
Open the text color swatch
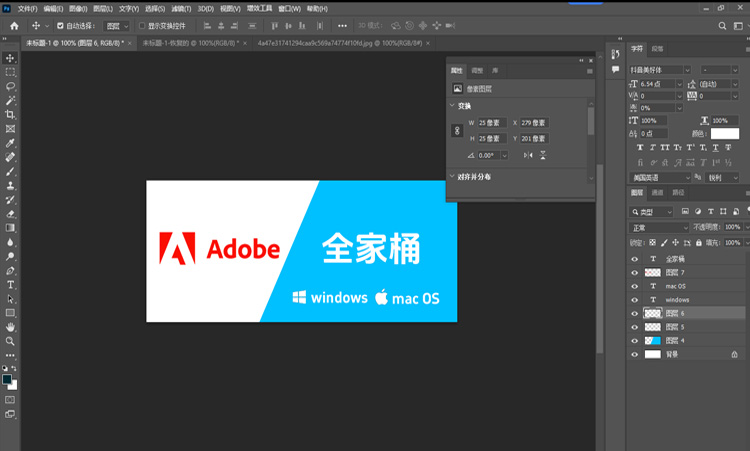pos(725,133)
